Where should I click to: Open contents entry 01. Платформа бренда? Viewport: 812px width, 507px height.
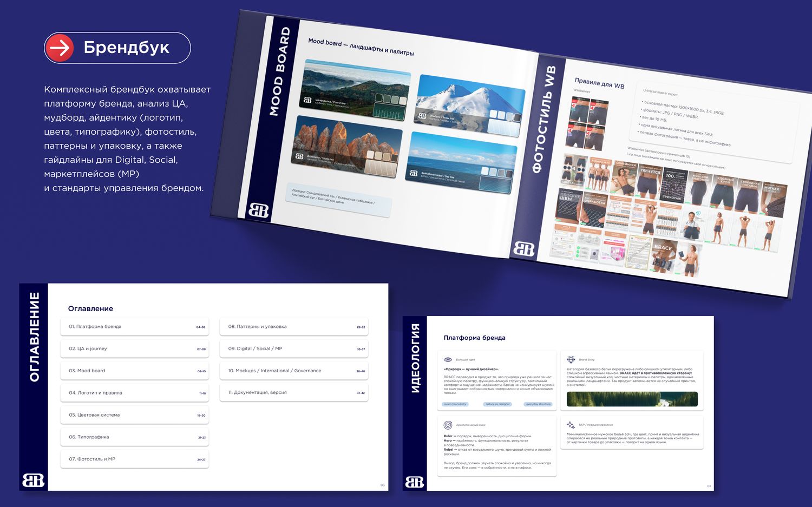coord(134,327)
